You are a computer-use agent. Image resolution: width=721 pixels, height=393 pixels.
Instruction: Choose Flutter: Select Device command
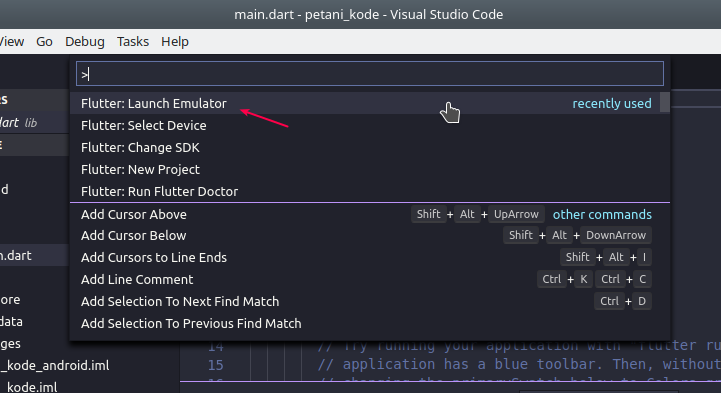[x=370, y=125]
